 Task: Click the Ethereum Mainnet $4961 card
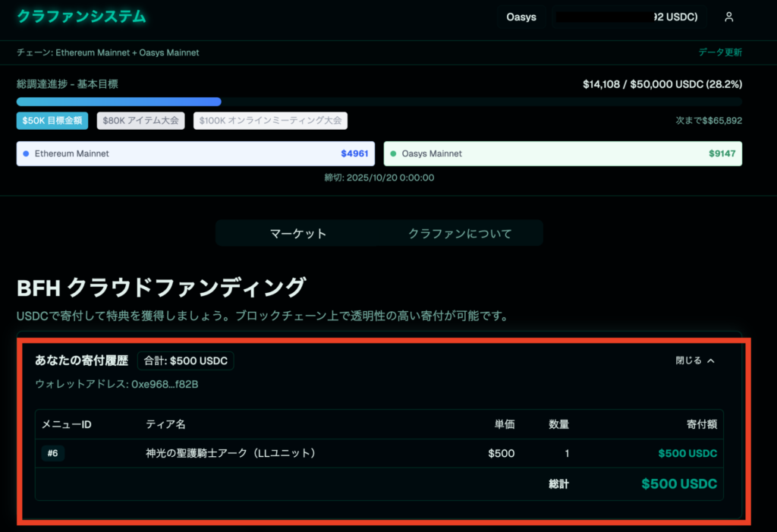[197, 153]
